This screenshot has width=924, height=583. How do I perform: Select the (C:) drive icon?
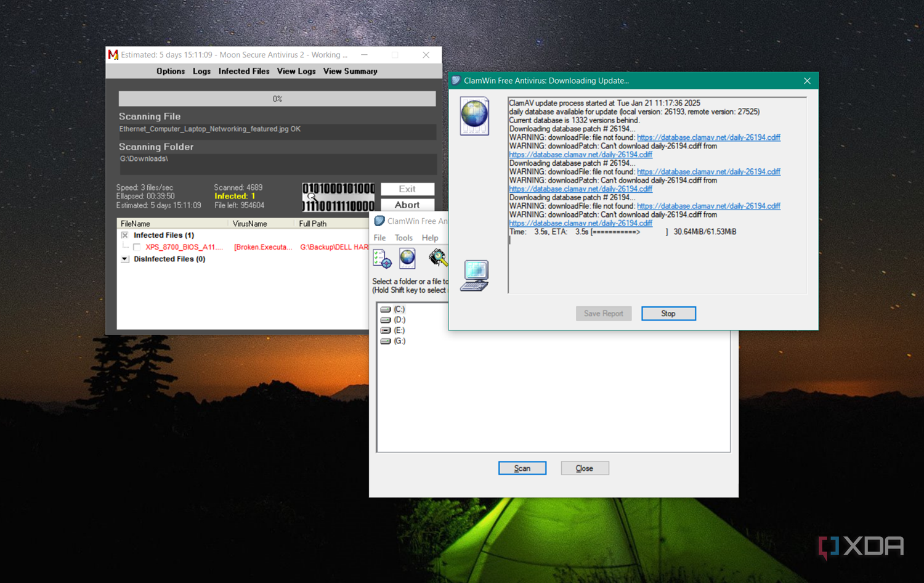coord(386,309)
